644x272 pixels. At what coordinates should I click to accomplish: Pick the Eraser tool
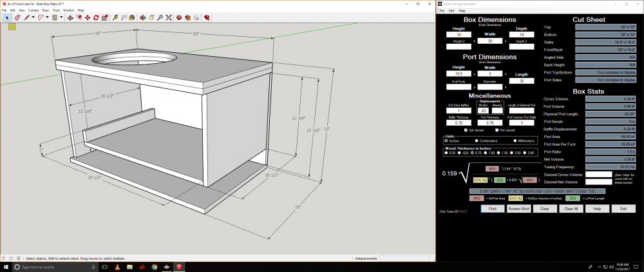17,17
